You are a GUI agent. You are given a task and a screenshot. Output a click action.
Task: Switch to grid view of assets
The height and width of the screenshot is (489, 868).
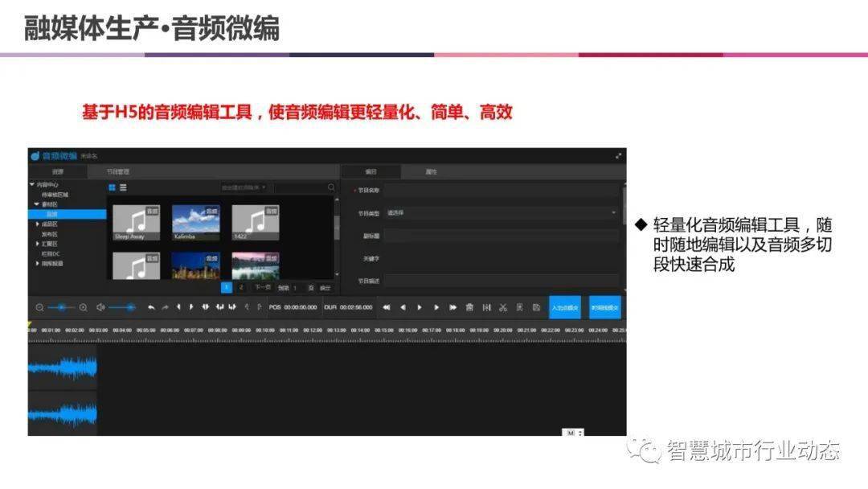tap(112, 187)
